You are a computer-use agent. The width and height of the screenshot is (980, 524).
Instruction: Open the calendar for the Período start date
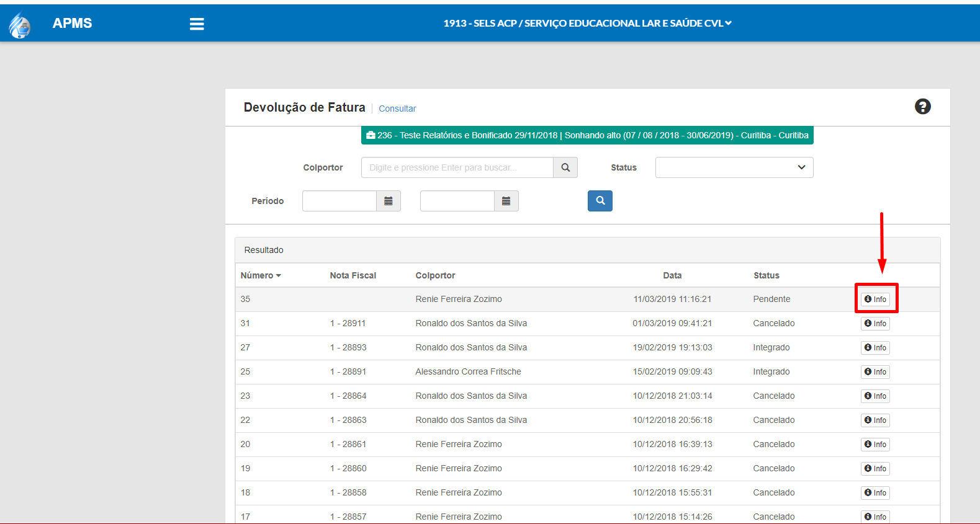coord(389,201)
